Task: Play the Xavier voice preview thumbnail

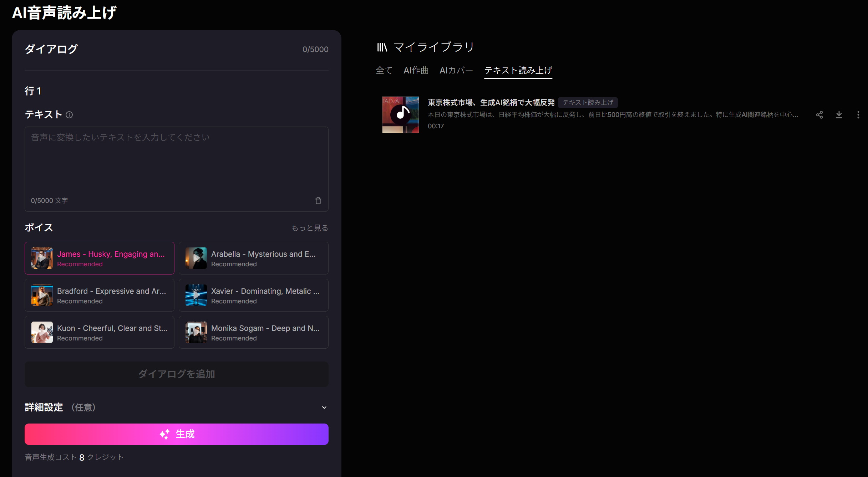Action: click(196, 295)
